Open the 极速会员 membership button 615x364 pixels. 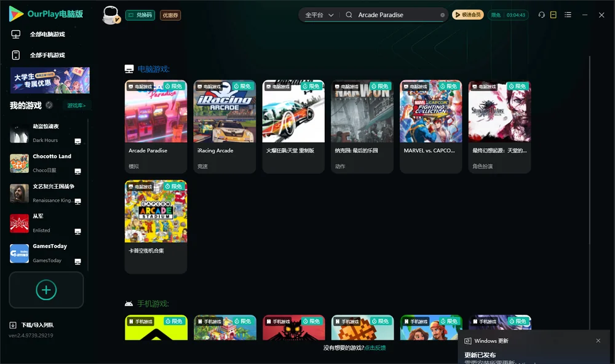coord(467,15)
